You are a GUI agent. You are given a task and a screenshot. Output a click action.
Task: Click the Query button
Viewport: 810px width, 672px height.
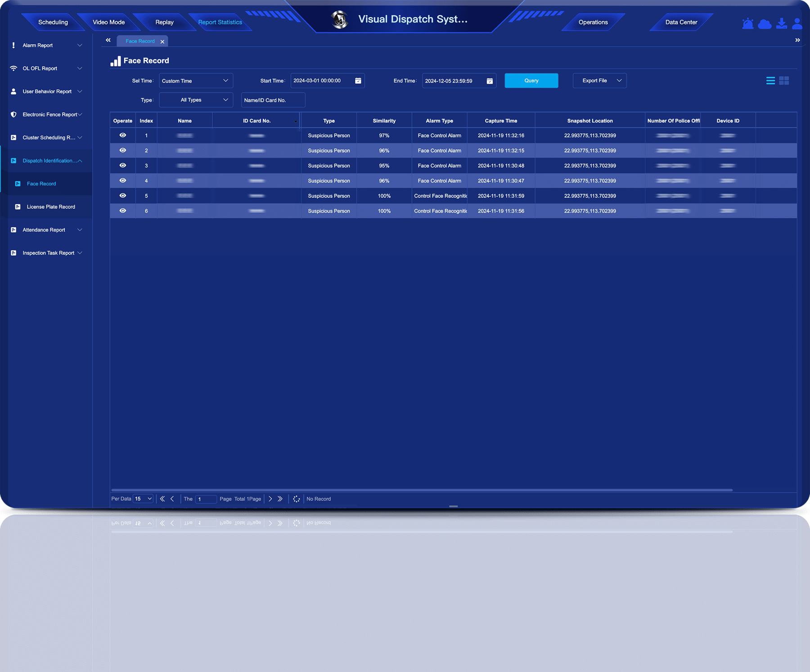pos(531,81)
